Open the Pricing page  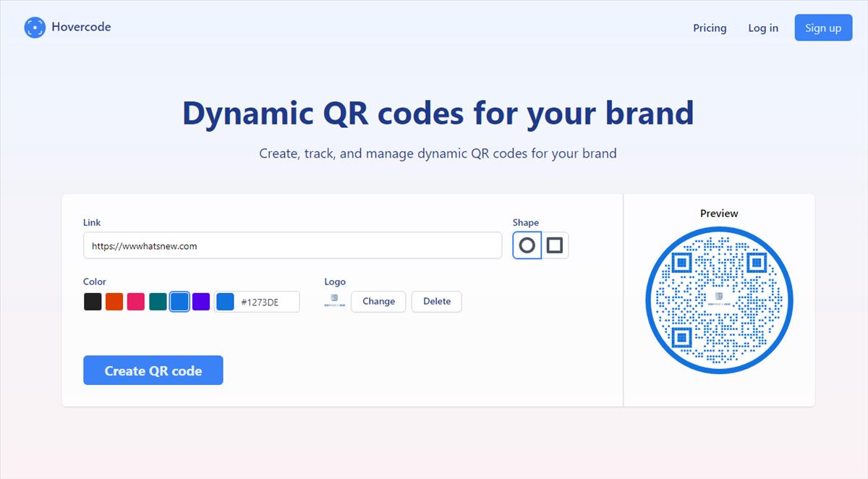coord(710,27)
